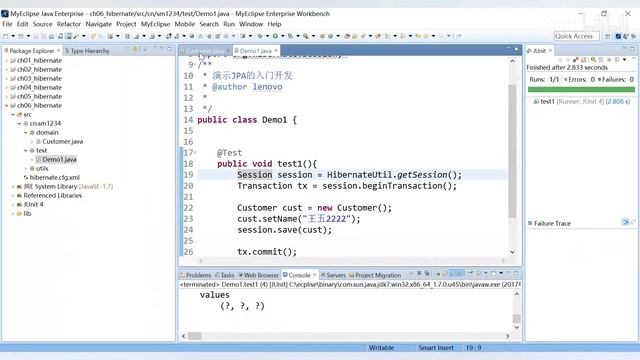Collapse the src folder node
The height and width of the screenshot is (360, 640).
tap(13, 115)
